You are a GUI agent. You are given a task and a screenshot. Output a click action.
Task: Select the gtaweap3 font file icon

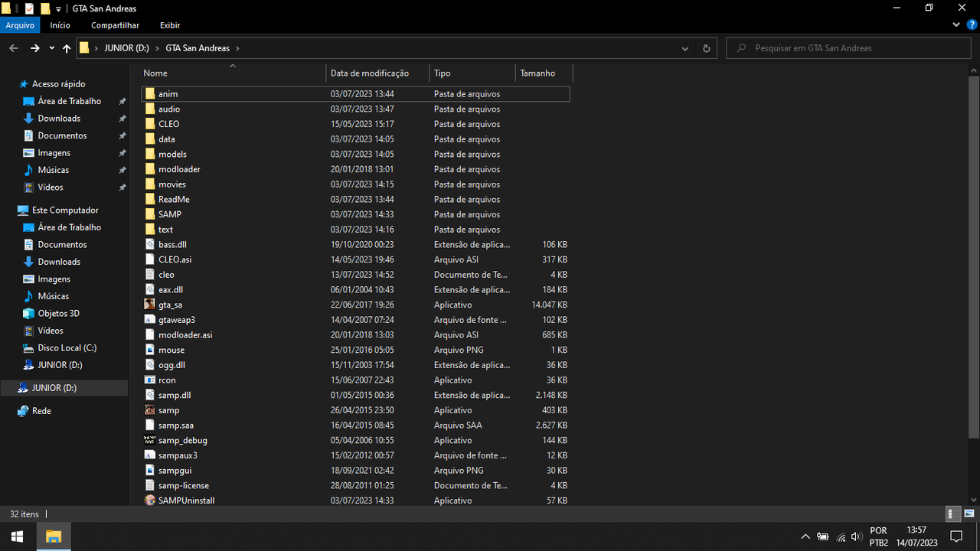coord(150,320)
